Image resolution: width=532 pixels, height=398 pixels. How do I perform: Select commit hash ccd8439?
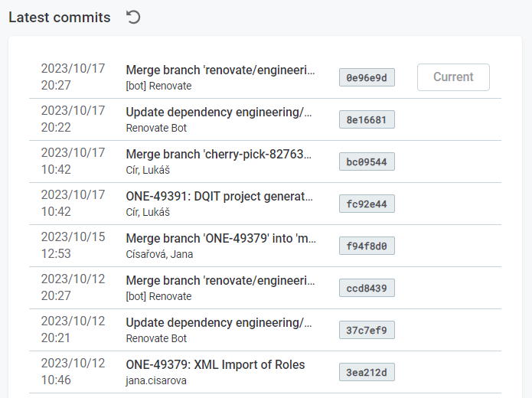[367, 288]
